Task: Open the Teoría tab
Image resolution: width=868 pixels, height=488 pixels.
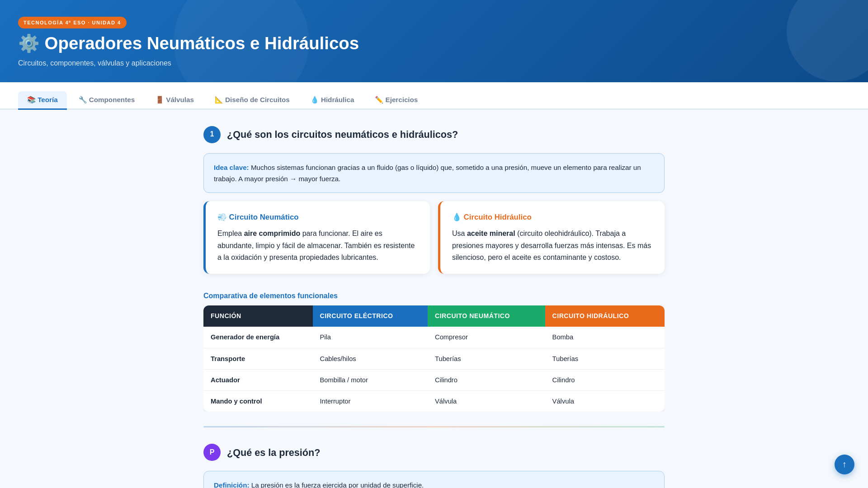Action: point(42,100)
